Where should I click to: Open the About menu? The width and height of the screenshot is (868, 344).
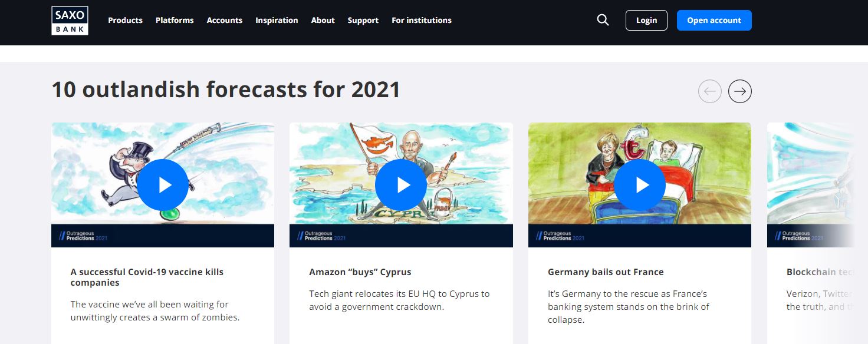point(323,20)
